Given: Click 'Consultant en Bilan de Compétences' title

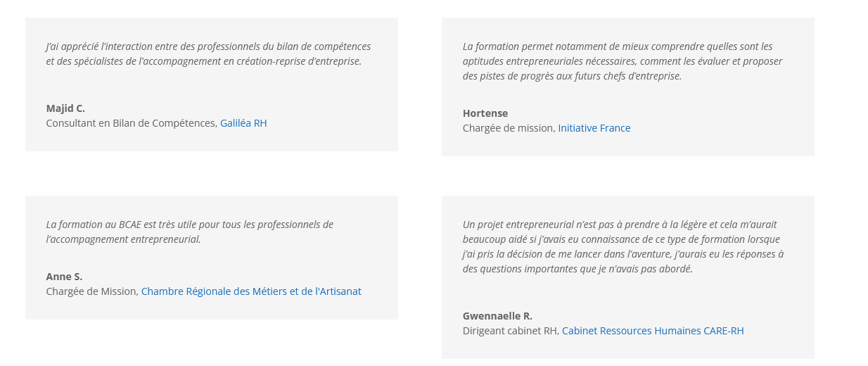Looking at the screenshot, I should point(132,123).
